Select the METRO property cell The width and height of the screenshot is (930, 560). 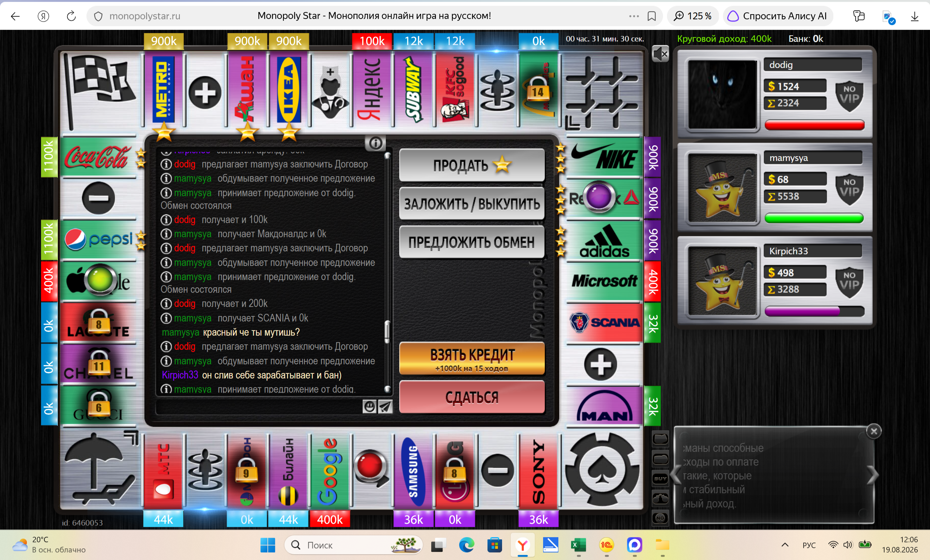click(163, 89)
